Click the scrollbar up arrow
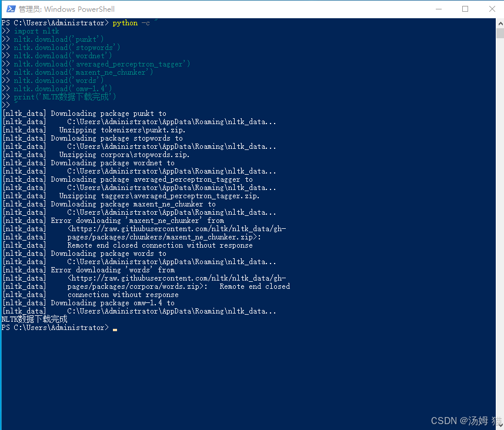This screenshot has height=430, width=504. pyautogui.click(x=500, y=23)
